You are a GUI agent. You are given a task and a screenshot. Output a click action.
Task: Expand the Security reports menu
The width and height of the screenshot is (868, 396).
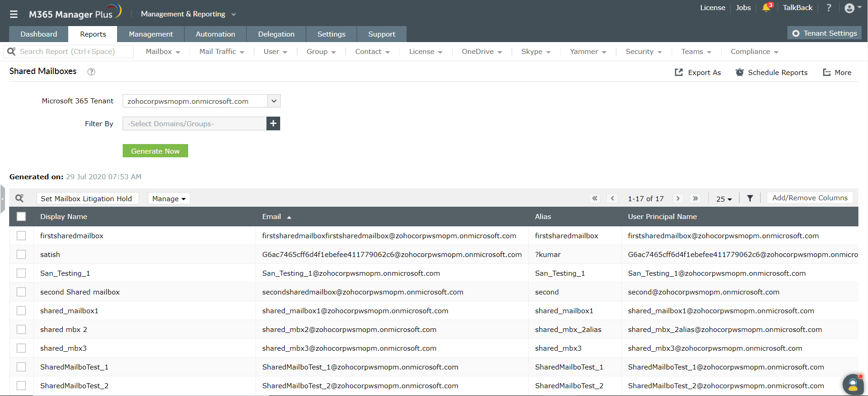click(x=643, y=52)
